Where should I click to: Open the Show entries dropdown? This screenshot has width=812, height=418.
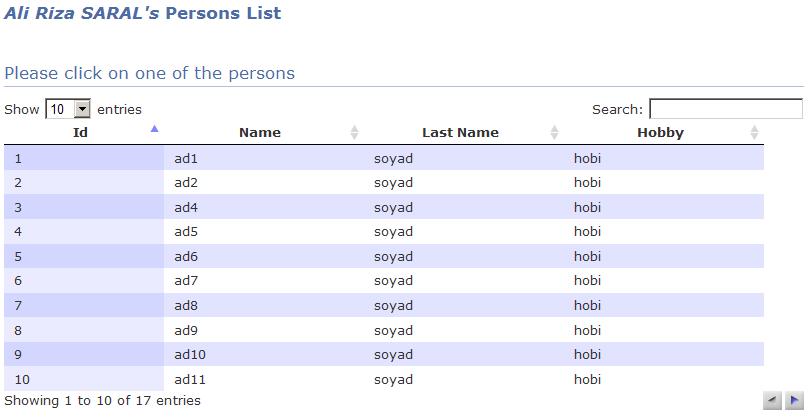coord(68,109)
